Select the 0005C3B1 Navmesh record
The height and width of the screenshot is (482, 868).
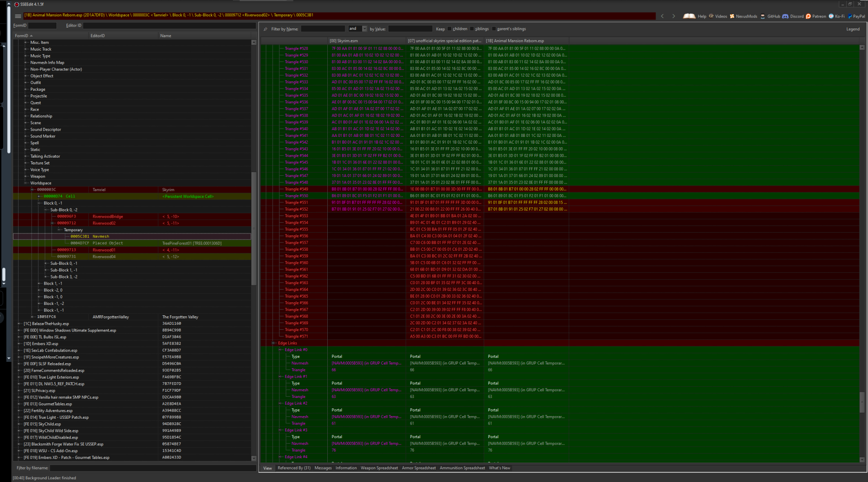(132, 237)
